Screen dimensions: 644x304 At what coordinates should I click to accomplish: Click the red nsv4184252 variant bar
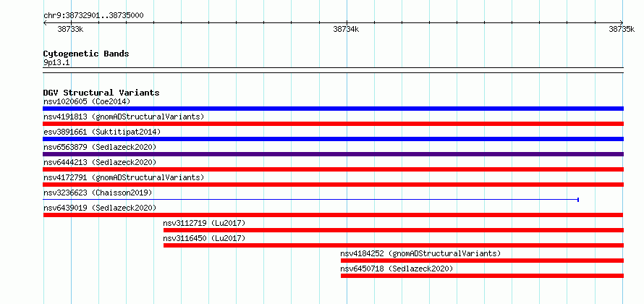pos(482,261)
